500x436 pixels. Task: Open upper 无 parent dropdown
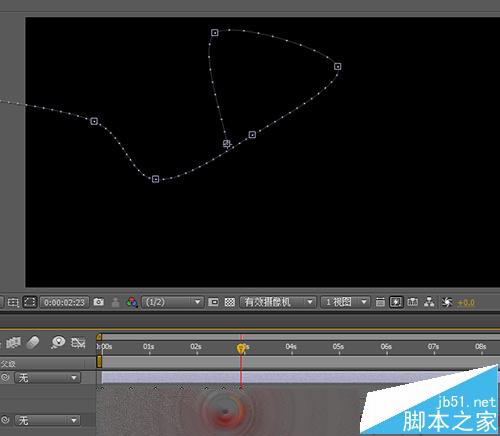47,378
